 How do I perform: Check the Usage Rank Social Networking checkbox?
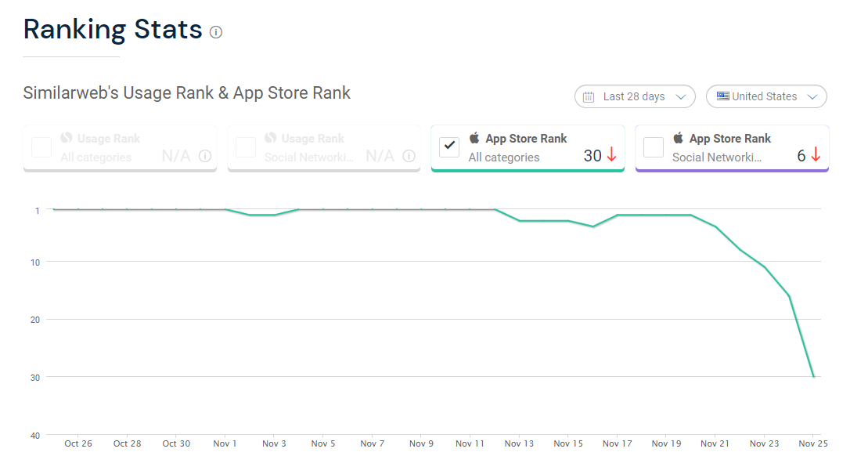245,147
